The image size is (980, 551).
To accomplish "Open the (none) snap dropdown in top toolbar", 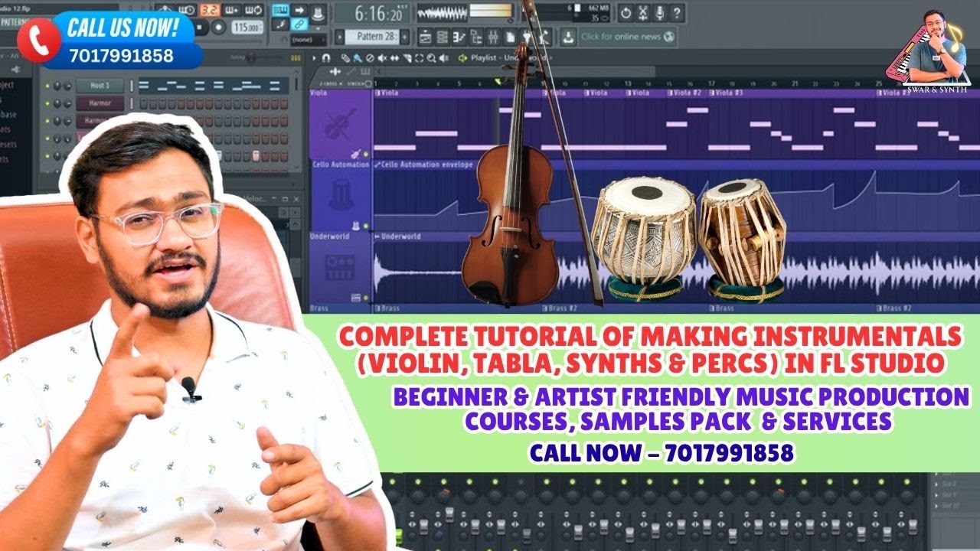I will point(308,39).
